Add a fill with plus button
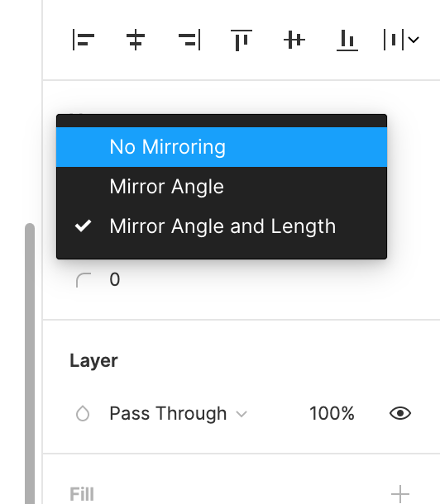The width and height of the screenshot is (440, 504). [x=400, y=494]
